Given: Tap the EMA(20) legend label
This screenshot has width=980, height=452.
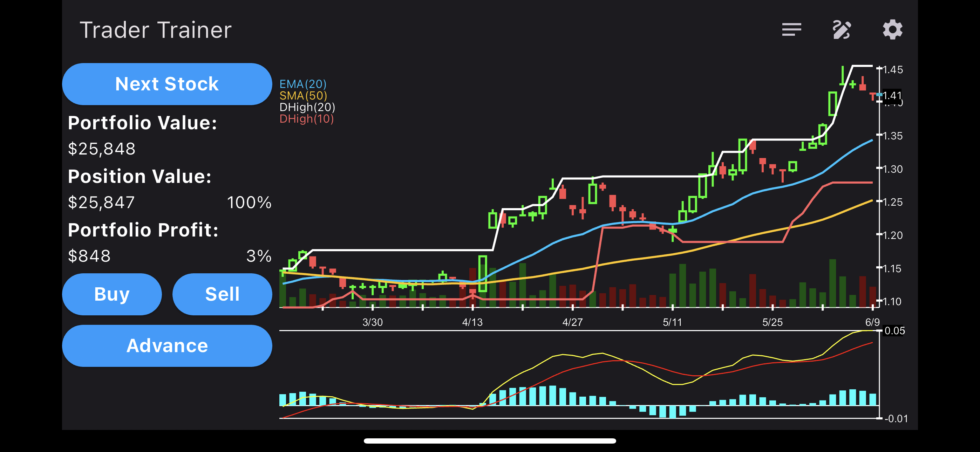Looking at the screenshot, I should click(x=303, y=84).
